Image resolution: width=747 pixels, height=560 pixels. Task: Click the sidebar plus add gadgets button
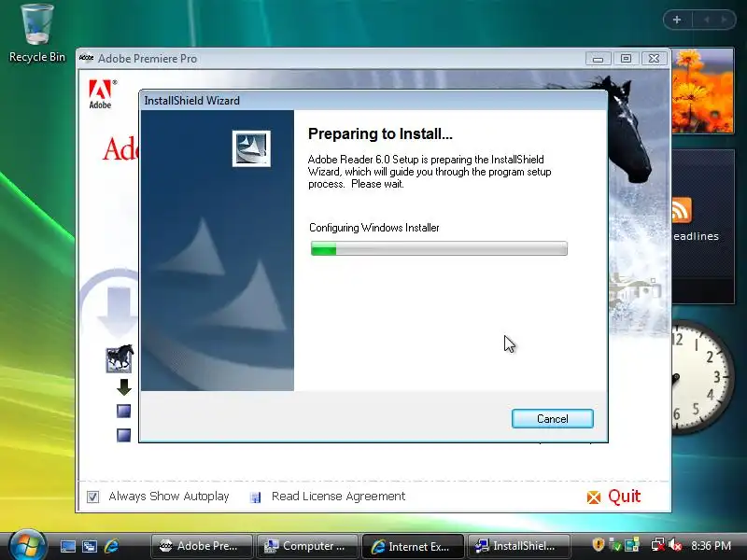click(677, 20)
